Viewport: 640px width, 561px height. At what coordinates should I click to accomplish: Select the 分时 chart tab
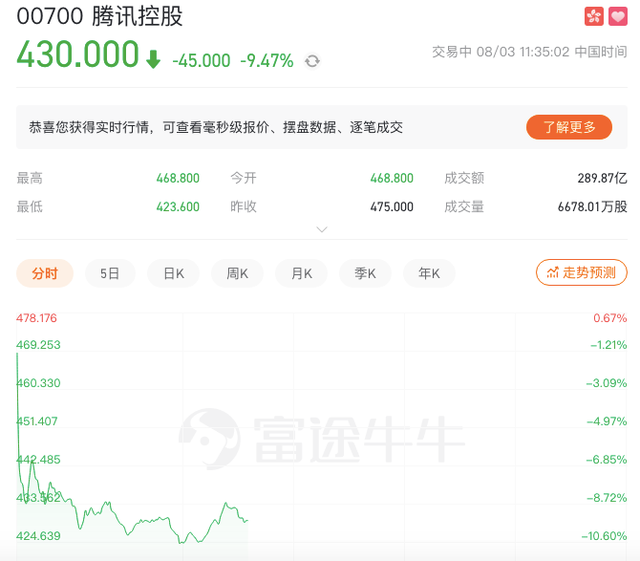(x=45, y=273)
